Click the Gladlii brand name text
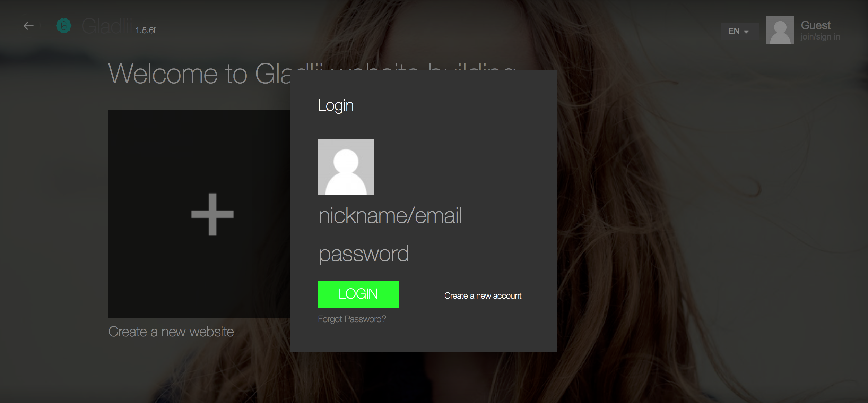The image size is (868, 403). click(107, 26)
